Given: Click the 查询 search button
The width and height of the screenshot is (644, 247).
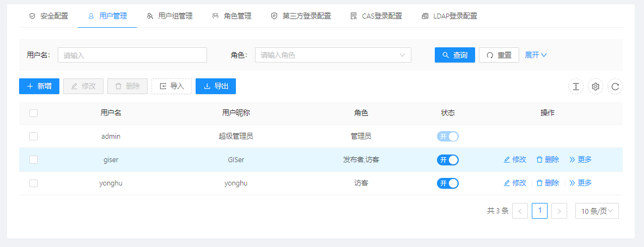Looking at the screenshot, I should click(455, 55).
